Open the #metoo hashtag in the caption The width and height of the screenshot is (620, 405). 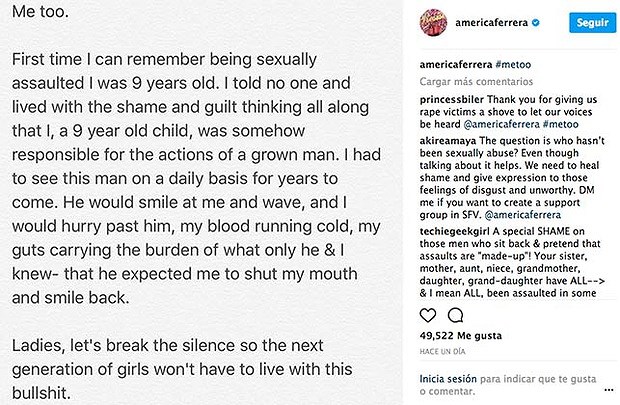513,64
